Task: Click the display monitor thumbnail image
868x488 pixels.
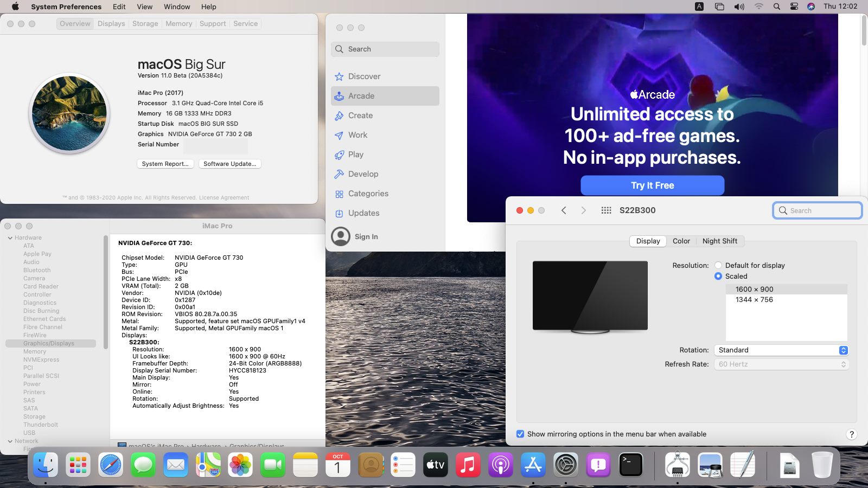Action: tap(590, 297)
